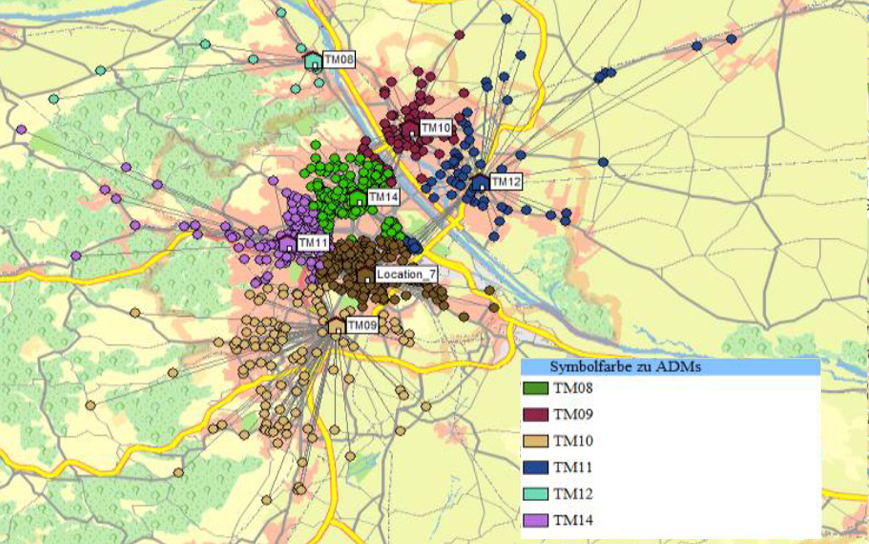Select the TM08 map label
Image resolution: width=869 pixels, height=544 pixels.
click(339, 59)
